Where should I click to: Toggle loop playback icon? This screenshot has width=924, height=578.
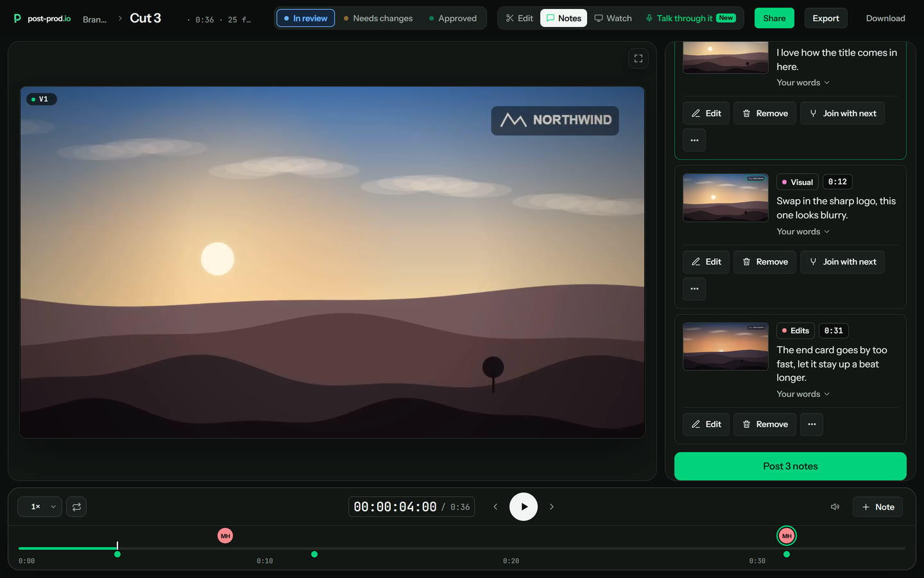[x=76, y=507]
